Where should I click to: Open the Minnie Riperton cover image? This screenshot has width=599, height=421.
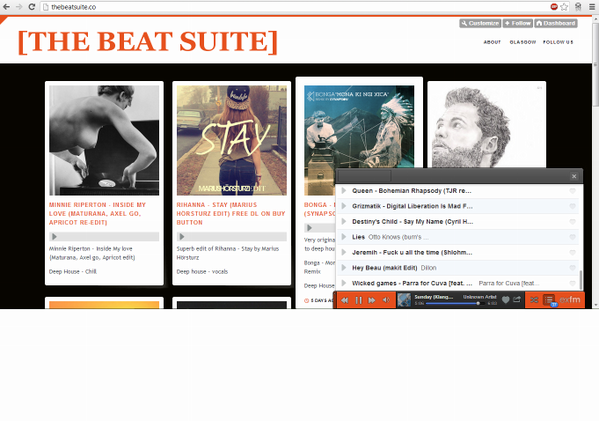[104, 140]
